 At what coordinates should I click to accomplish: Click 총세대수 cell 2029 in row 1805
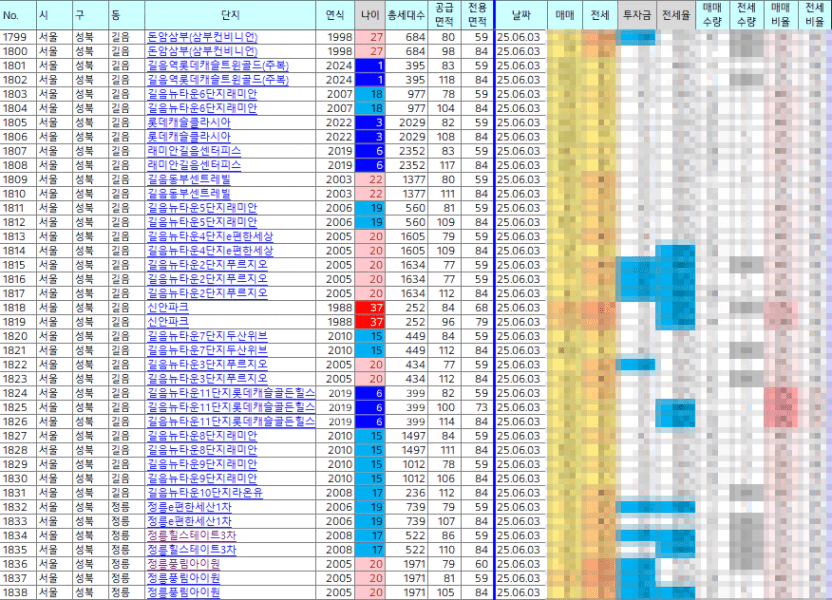(x=406, y=123)
